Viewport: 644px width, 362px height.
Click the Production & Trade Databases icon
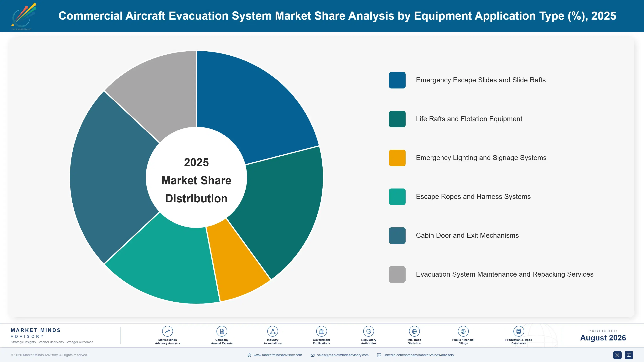[x=518, y=331]
